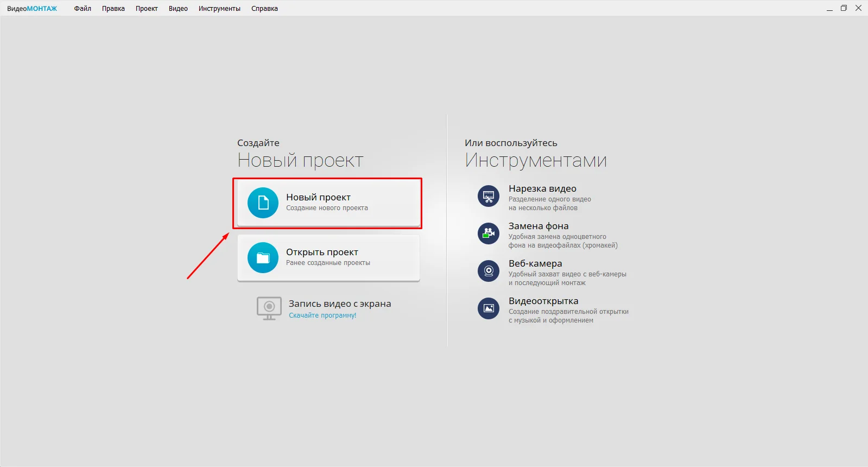Launch the Веб-камера tool title
Viewport: 868px width, 467px height.
pos(535,263)
